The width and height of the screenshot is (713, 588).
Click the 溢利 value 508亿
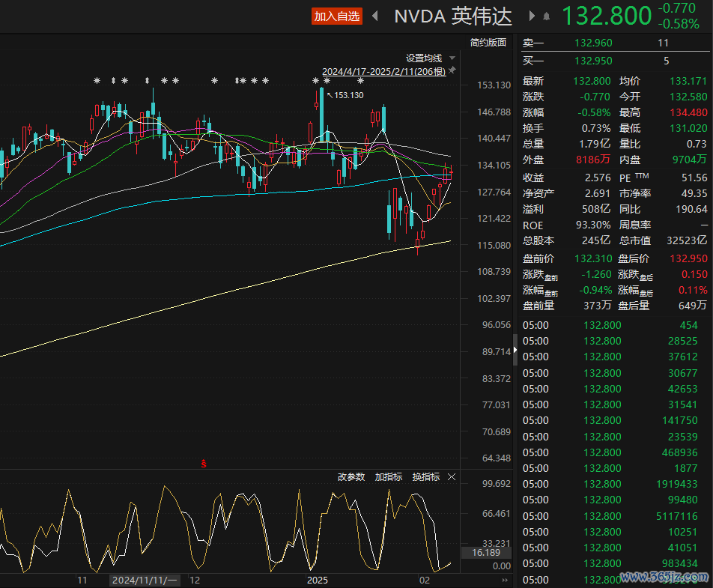coord(596,209)
